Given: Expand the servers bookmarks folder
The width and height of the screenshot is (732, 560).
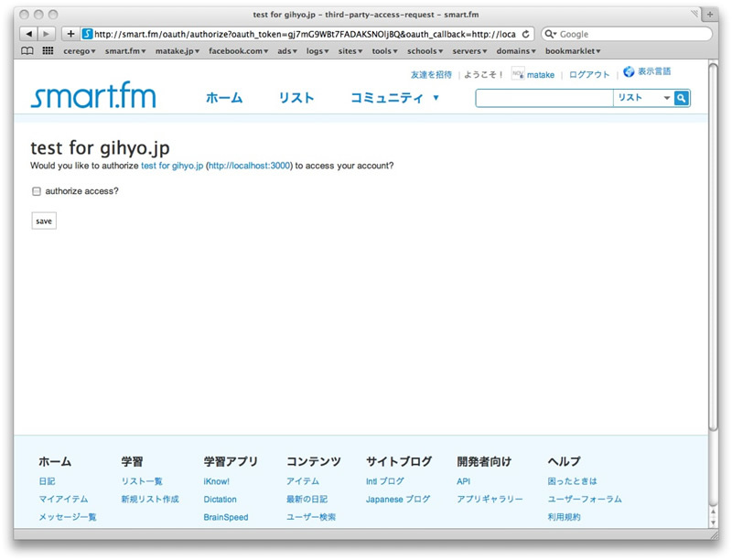Looking at the screenshot, I should point(469,51).
